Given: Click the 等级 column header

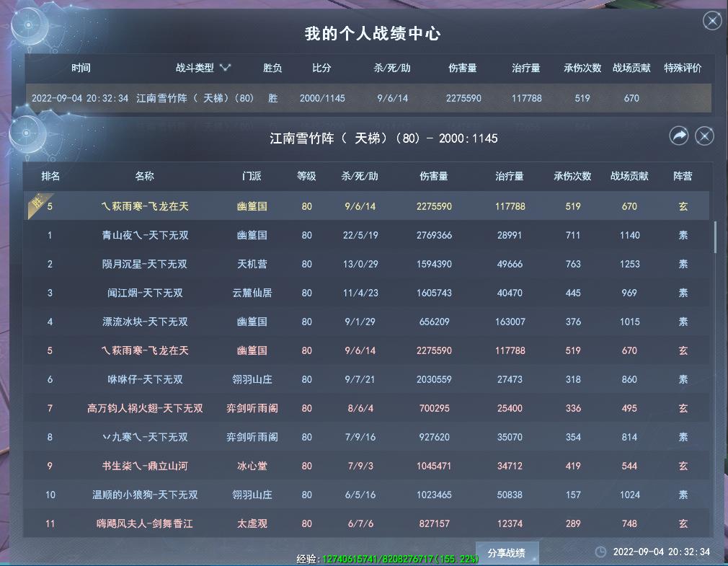Looking at the screenshot, I should 306,176.
